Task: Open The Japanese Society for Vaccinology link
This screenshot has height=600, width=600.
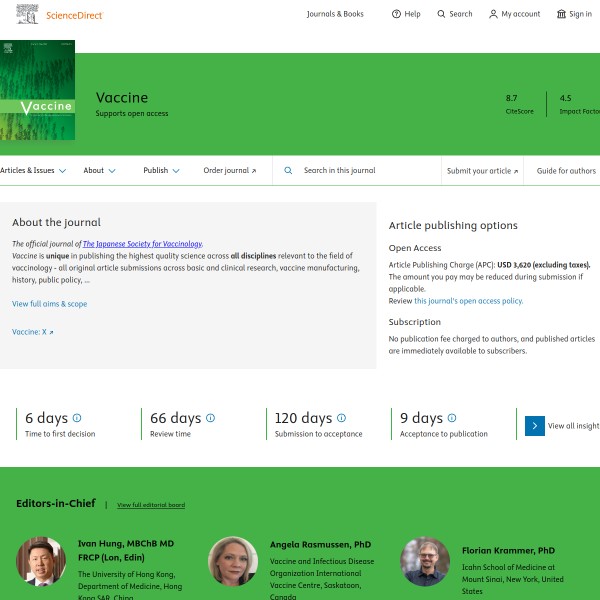Action: [142, 244]
